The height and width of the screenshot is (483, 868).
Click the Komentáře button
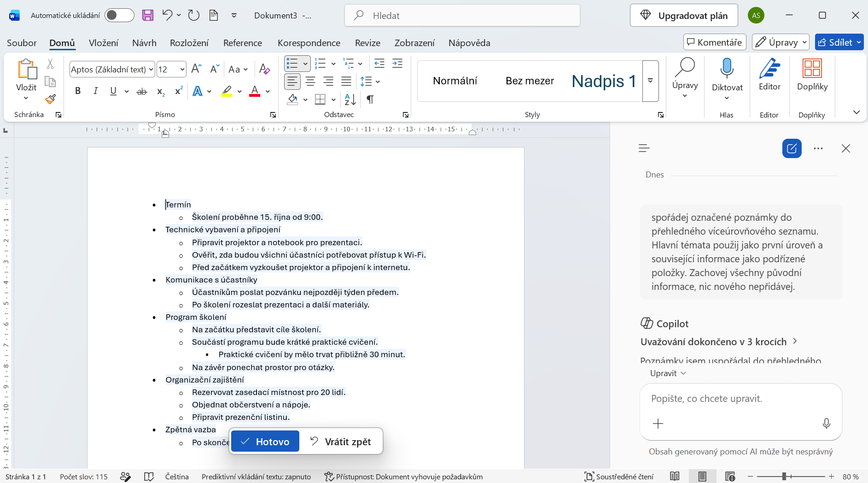point(715,42)
